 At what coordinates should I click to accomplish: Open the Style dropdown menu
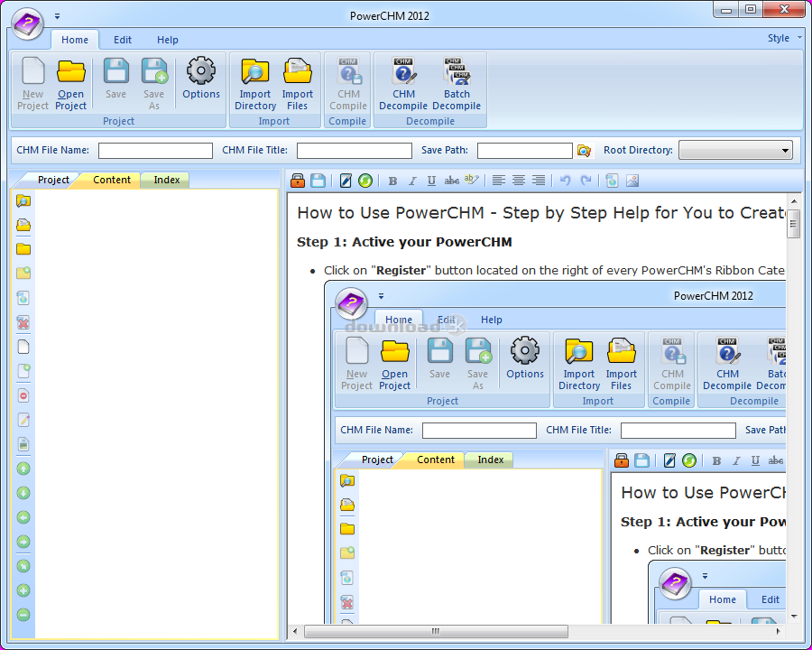tap(785, 38)
